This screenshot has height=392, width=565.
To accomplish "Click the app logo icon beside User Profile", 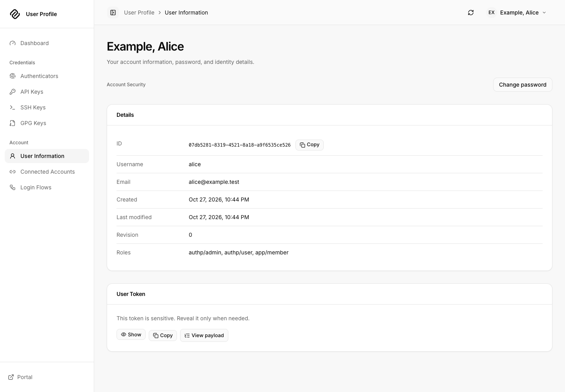I will [x=15, y=14].
